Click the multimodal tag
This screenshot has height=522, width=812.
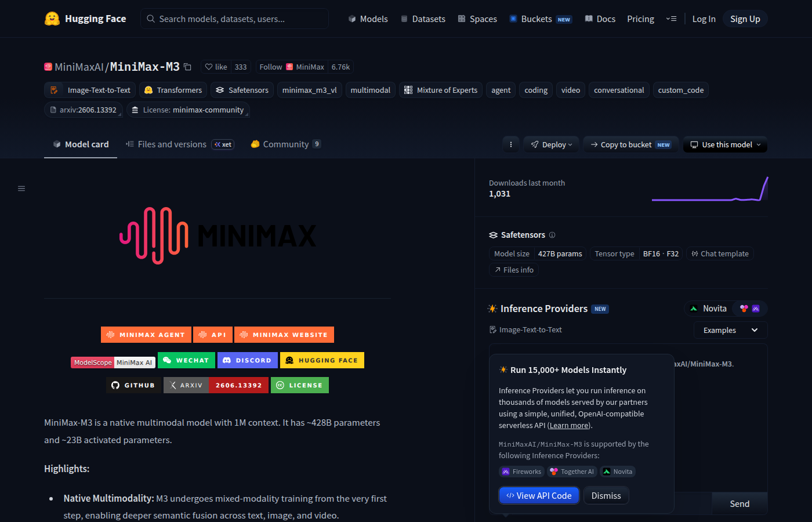370,90
